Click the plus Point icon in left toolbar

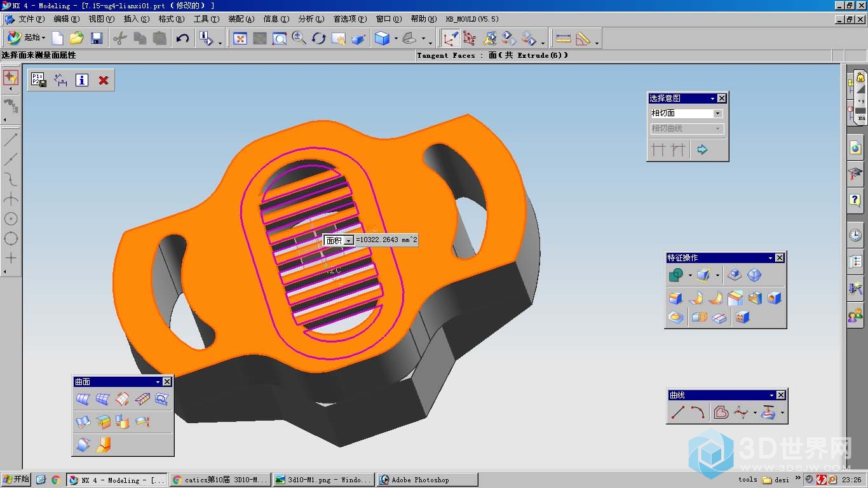(x=11, y=258)
